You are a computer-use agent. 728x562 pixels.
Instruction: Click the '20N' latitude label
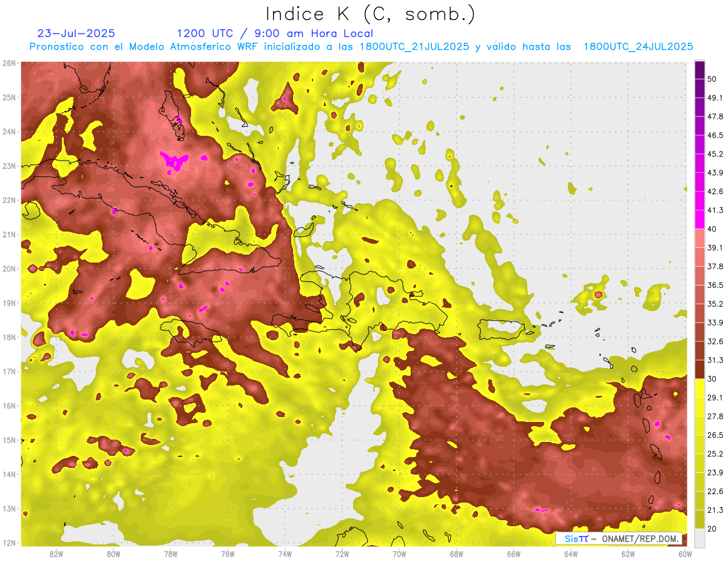point(9,269)
